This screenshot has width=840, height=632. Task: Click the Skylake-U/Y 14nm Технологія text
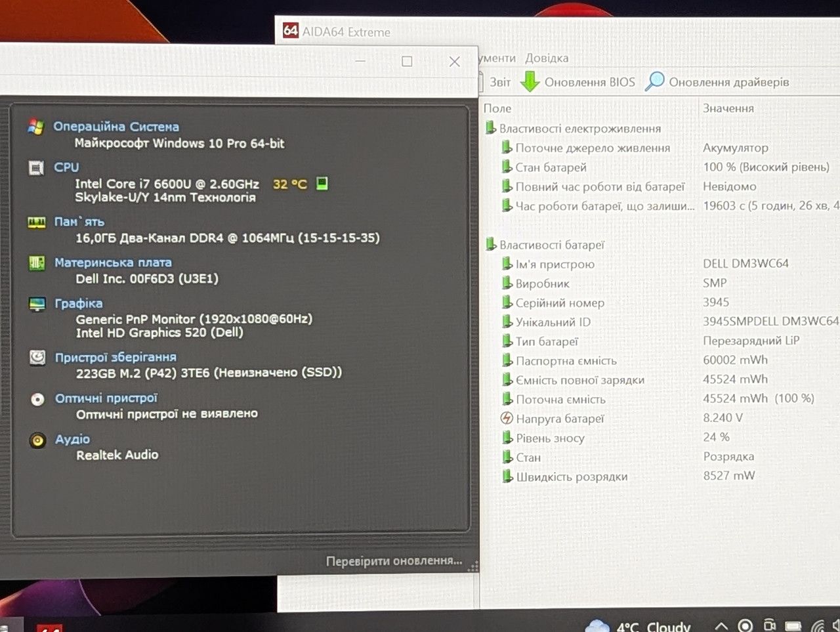165,198
